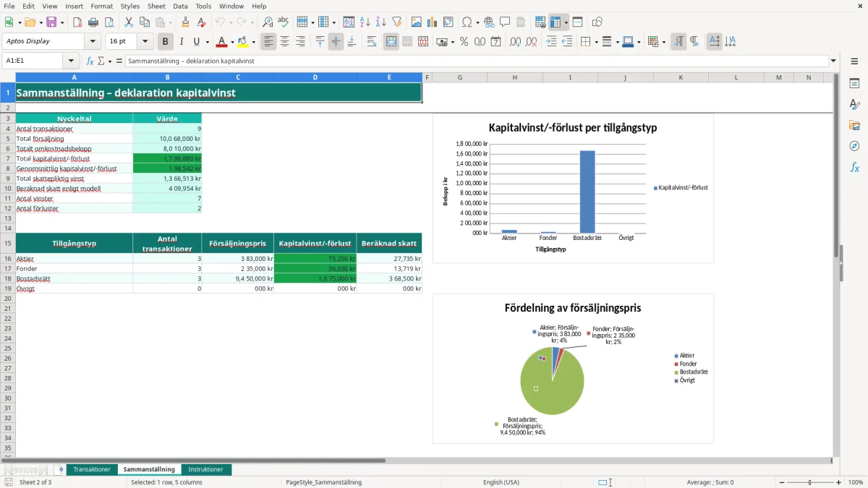Switch to the Transaktioner sheet tab

click(92, 470)
